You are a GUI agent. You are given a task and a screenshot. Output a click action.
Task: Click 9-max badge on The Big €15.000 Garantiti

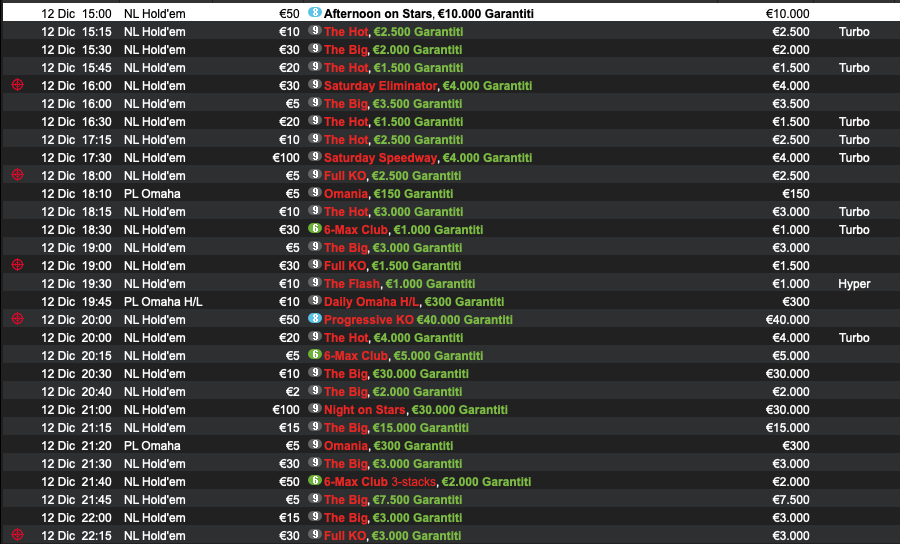pyautogui.click(x=315, y=426)
